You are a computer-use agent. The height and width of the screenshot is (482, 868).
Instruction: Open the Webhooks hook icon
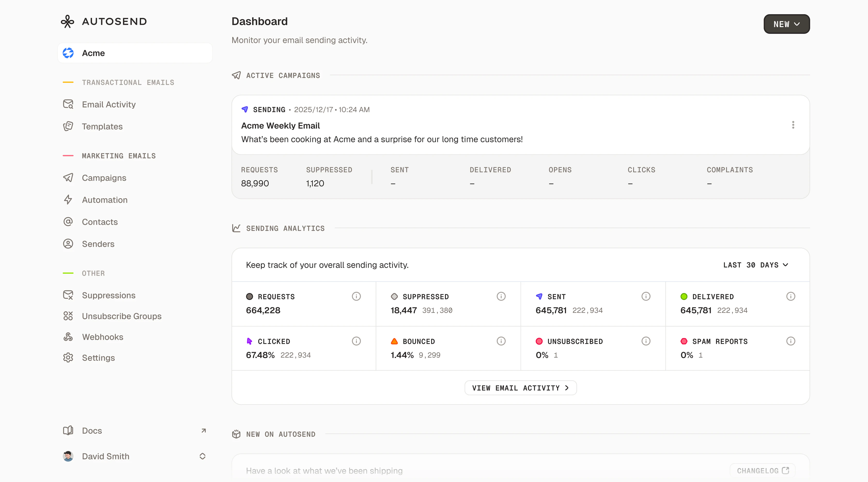click(68, 337)
